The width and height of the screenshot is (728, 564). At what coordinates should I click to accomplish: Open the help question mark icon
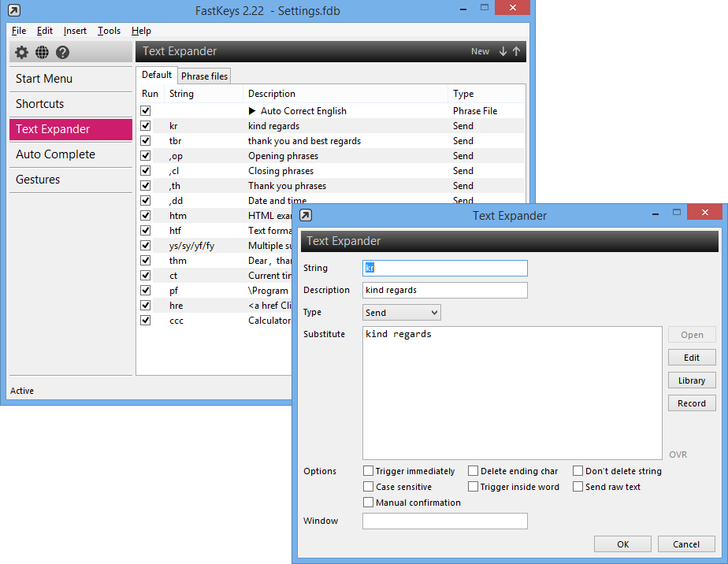click(x=62, y=53)
